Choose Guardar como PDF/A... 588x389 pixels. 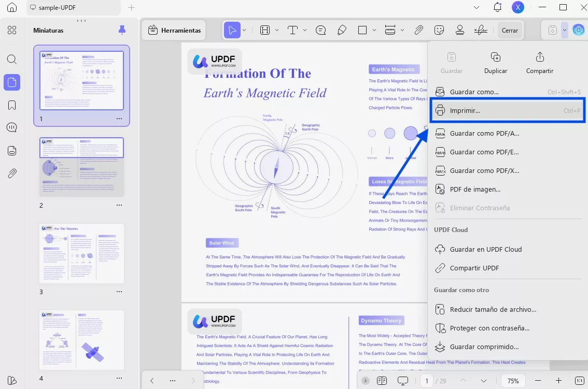(508, 133)
